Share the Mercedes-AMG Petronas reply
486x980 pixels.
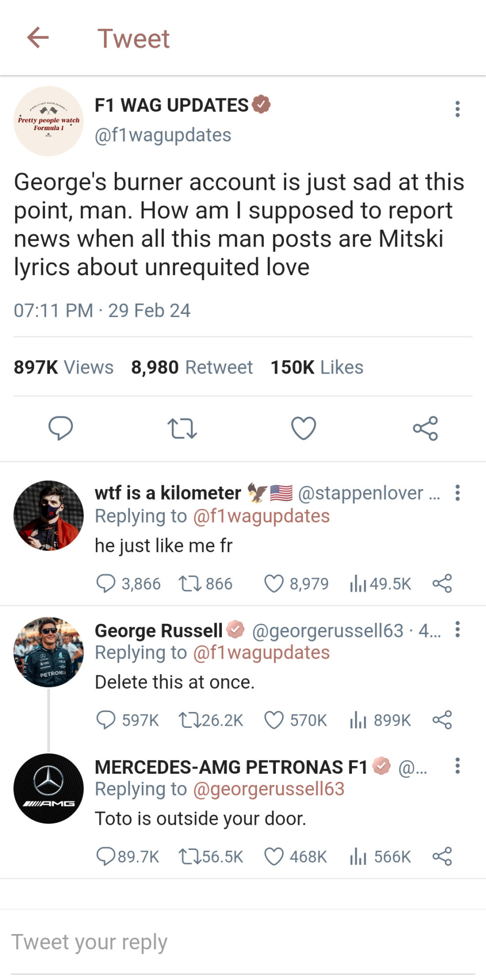coord(442,856)
